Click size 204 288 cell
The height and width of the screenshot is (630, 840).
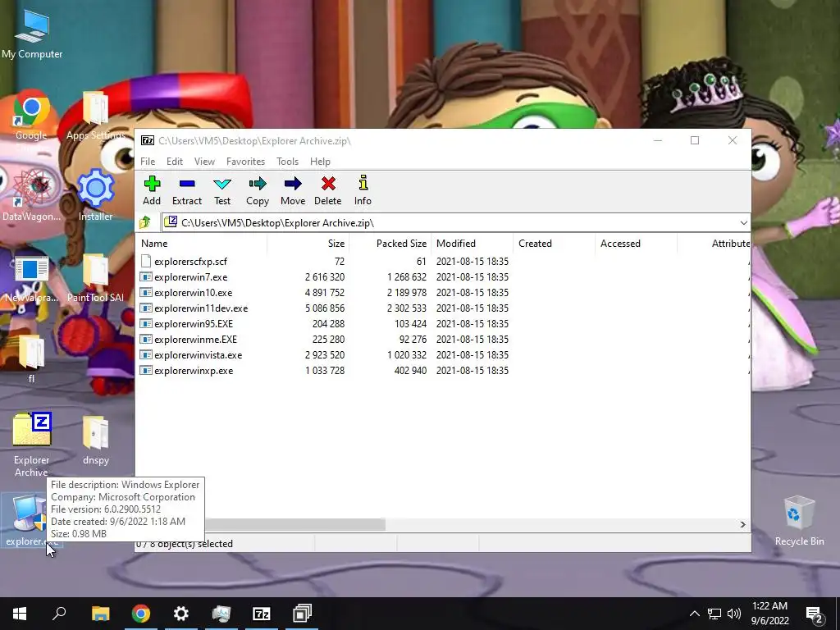click(x=328, y=323)
